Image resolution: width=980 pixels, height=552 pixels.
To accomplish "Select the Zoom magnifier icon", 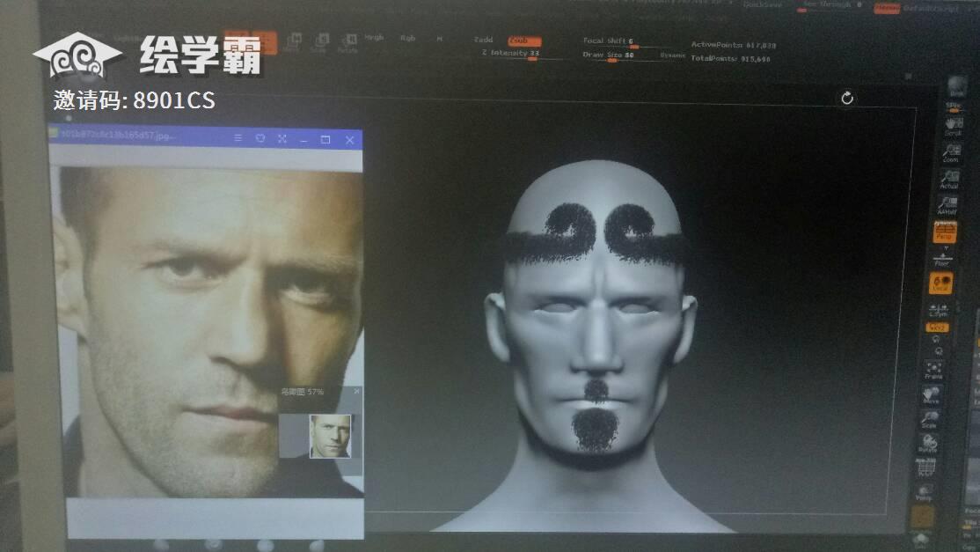I will pos(951,152).
